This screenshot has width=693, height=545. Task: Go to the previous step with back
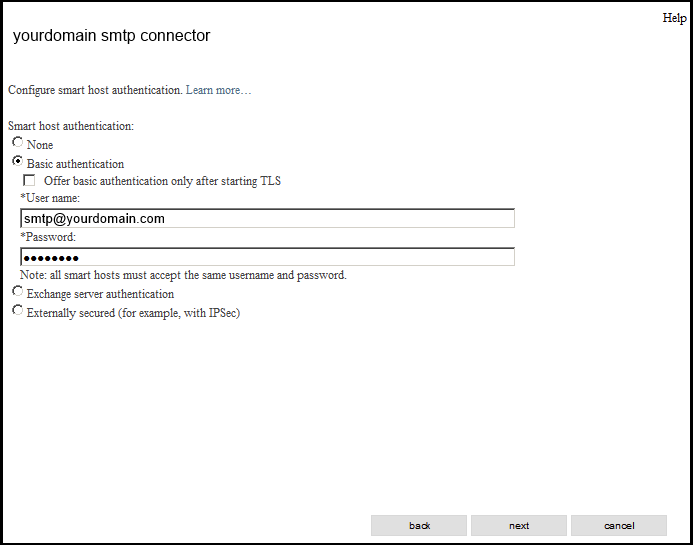[x=419, y=526]
